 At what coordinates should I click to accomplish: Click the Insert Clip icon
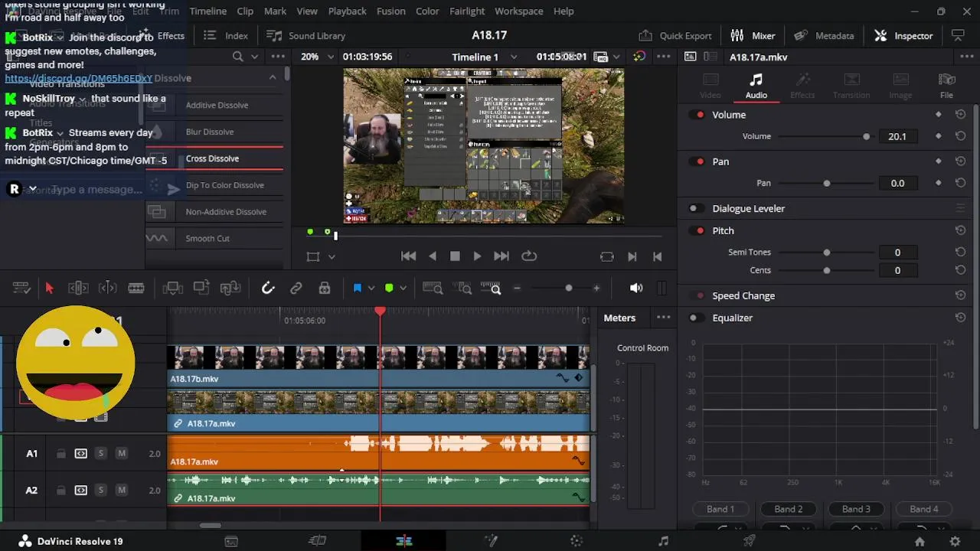click(x=173, y=288)
